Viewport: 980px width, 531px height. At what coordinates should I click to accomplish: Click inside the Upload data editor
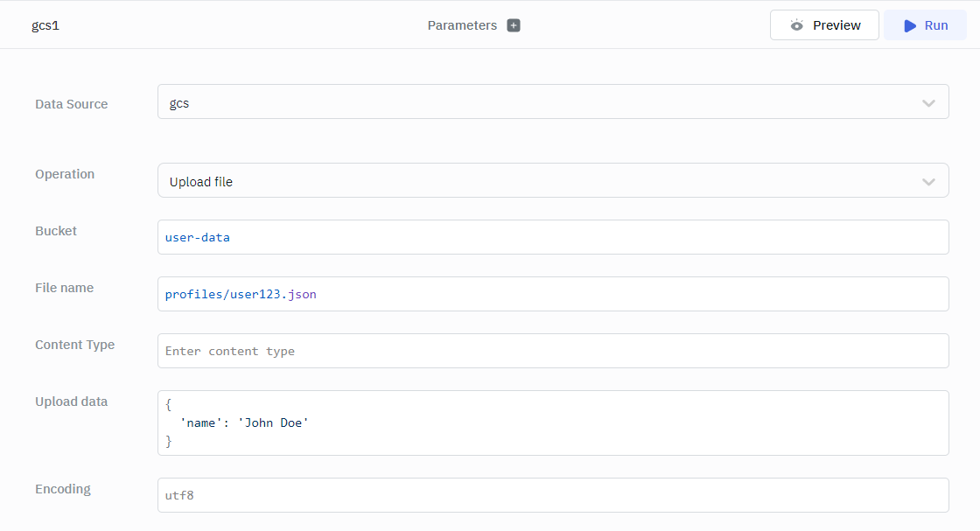click(x=553, y=423)
